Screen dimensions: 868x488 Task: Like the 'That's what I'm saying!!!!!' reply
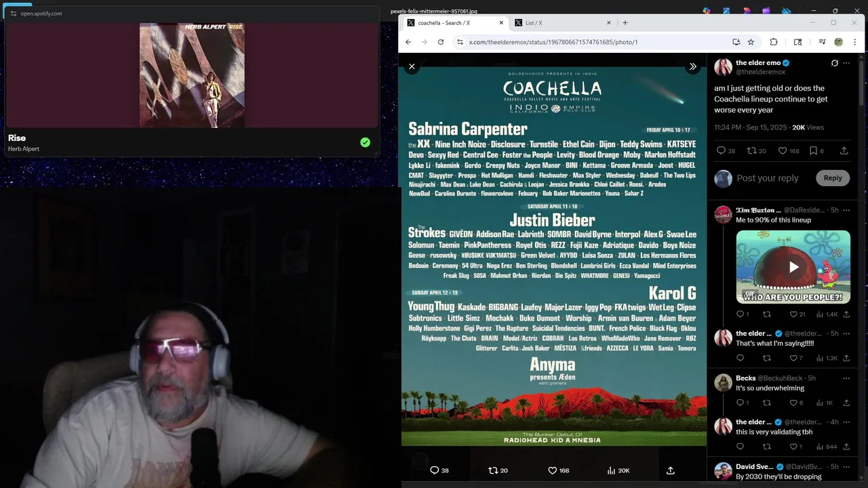tap(797, 358)
